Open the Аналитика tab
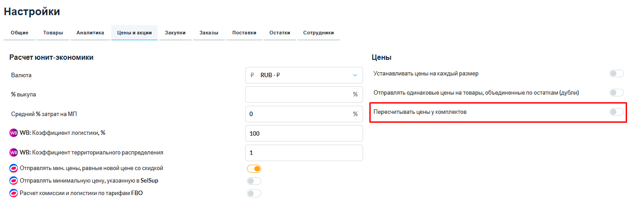Image resolution: width=644 pixels, height=208 pixels. (90, 33)
